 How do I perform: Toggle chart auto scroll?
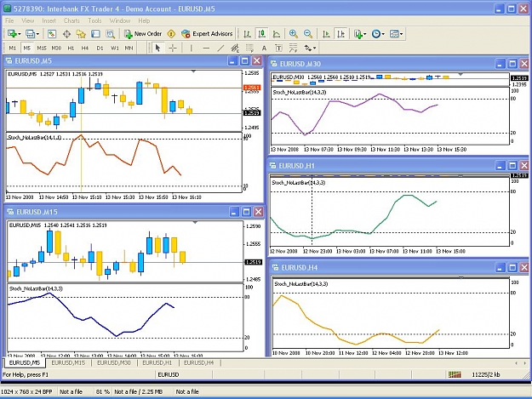point(326,33)
